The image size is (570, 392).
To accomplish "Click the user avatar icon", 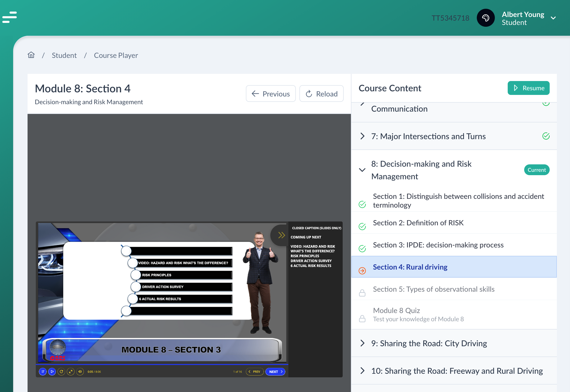I will (x=486, y=18).
